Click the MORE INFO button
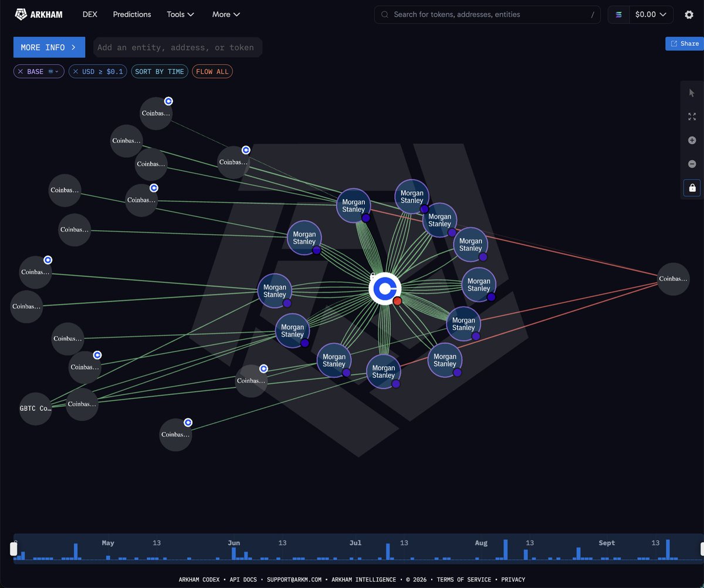Viewport: 704px width, 588px height. (49, 48)
